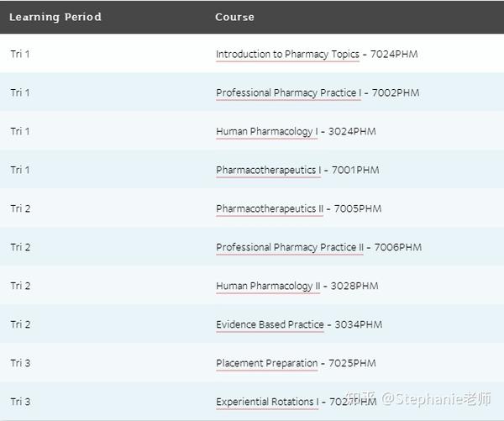Screen dimensions: 504x421
Task: Click the Learning Period column header
Action: pyautogui.click(x=55, y=17)
